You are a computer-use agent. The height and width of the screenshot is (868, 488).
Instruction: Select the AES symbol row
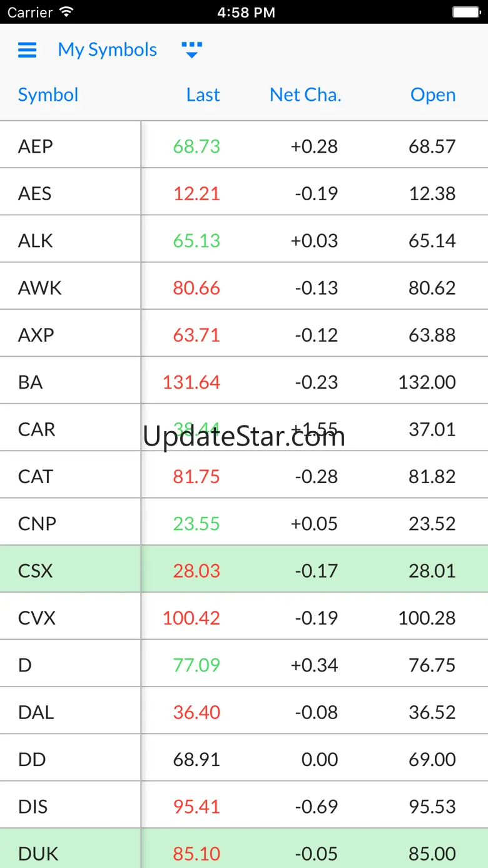[244, 192]
